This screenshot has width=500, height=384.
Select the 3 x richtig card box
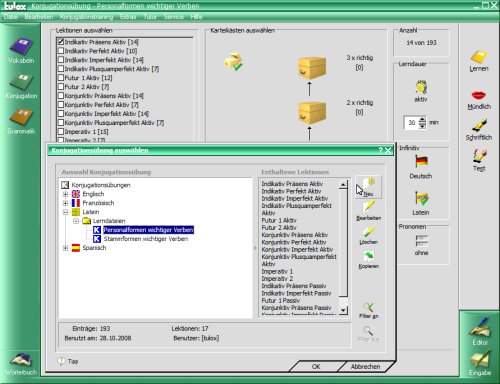coord(312,68)
